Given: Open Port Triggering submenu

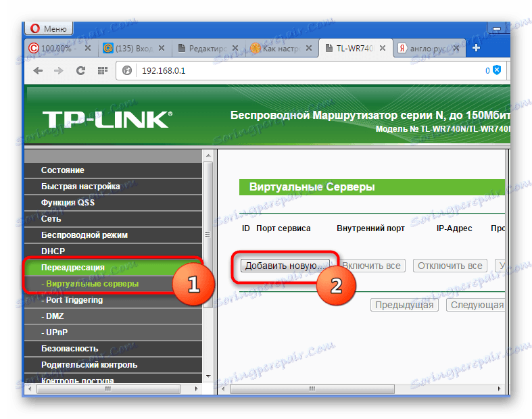Looking at the screenshot, I should click(114, 300).
